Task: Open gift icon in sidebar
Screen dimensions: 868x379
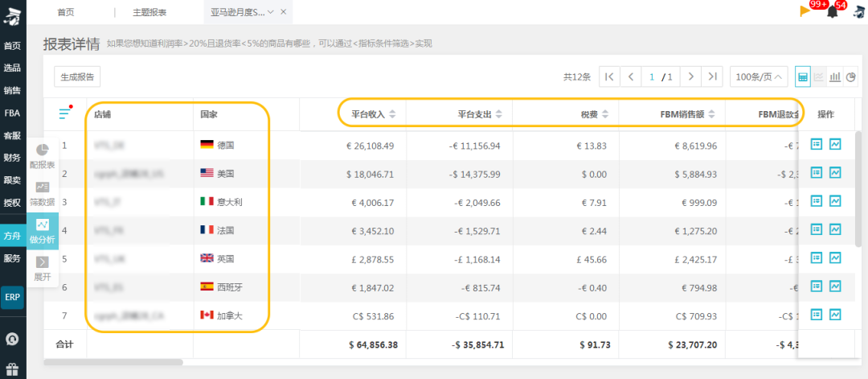Action: tap(14, 369)
